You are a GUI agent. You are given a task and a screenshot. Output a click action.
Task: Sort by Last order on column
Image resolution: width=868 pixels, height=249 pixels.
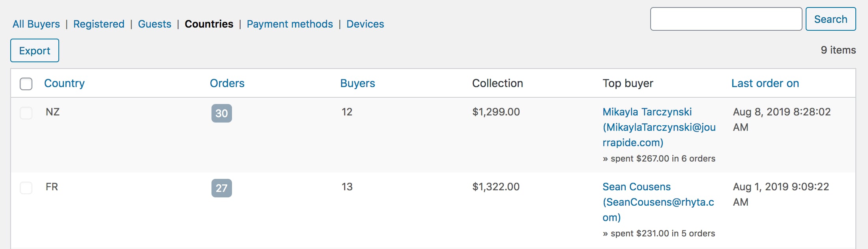765,83
